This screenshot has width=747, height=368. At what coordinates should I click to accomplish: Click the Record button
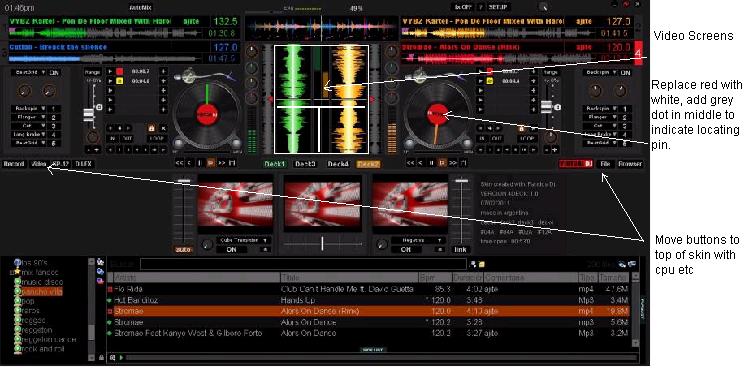(x=14, y=164)
